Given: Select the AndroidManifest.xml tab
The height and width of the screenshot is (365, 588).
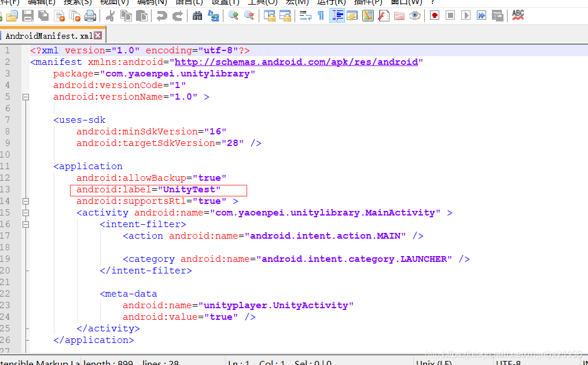Looking at the screenshot, I should tap(49, 36).
